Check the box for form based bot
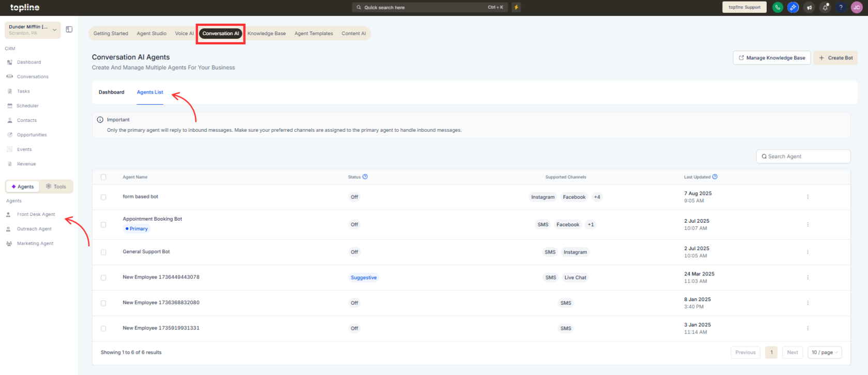 pyautogui.click(x=103, y=197)
